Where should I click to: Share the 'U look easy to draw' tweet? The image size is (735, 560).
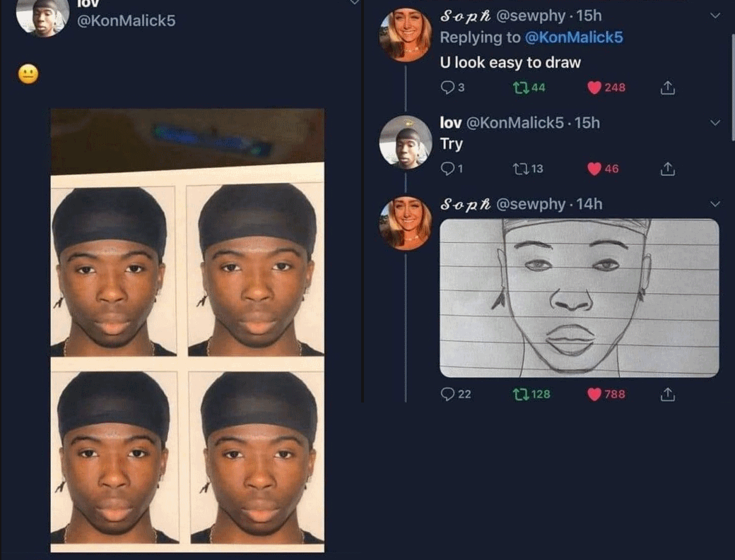(668, 88)
